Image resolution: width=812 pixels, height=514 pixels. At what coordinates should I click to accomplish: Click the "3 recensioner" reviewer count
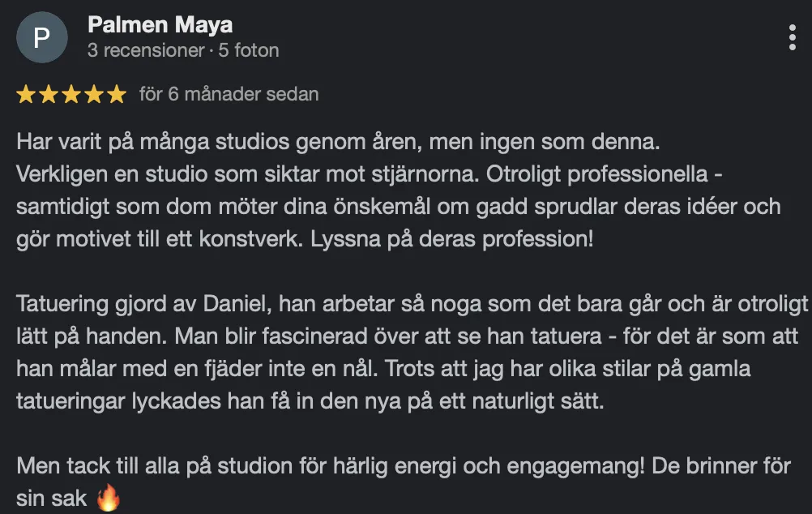tap(146, 50)
